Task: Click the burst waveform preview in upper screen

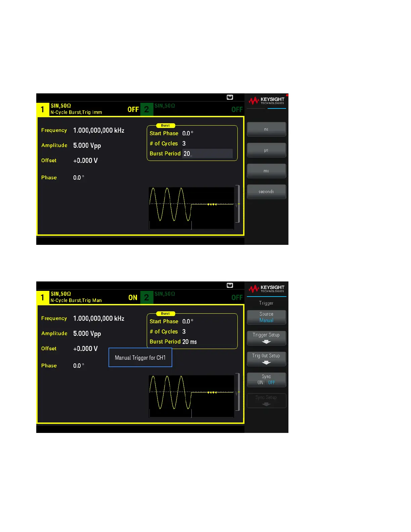Action: coord(191,208)
